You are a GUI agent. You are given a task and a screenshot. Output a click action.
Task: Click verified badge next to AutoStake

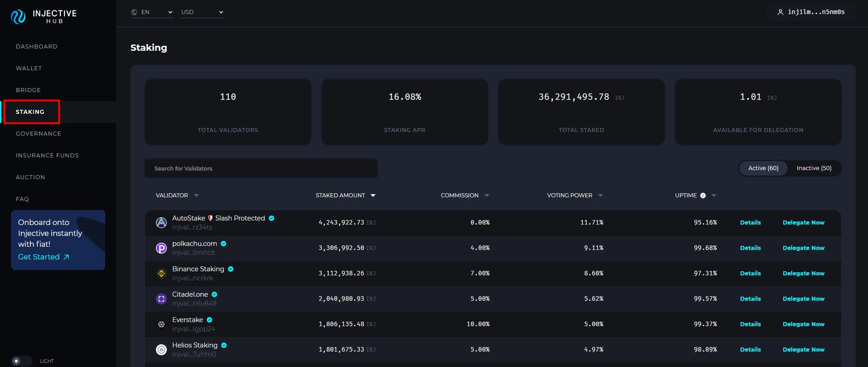point(272,218)
